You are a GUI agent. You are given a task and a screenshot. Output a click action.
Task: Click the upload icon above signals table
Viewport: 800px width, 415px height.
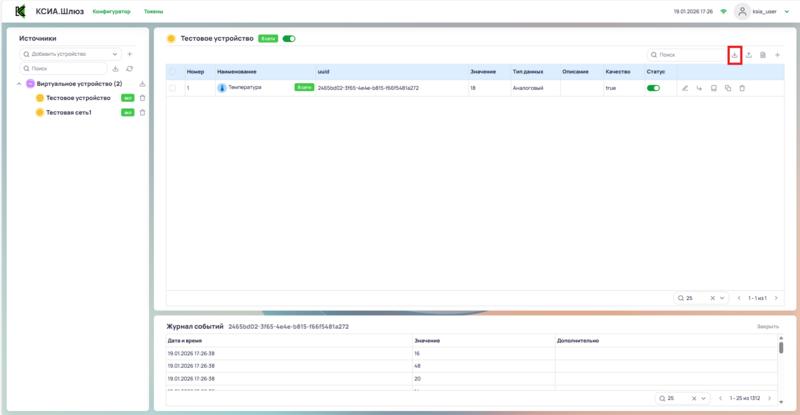point(749,55)
